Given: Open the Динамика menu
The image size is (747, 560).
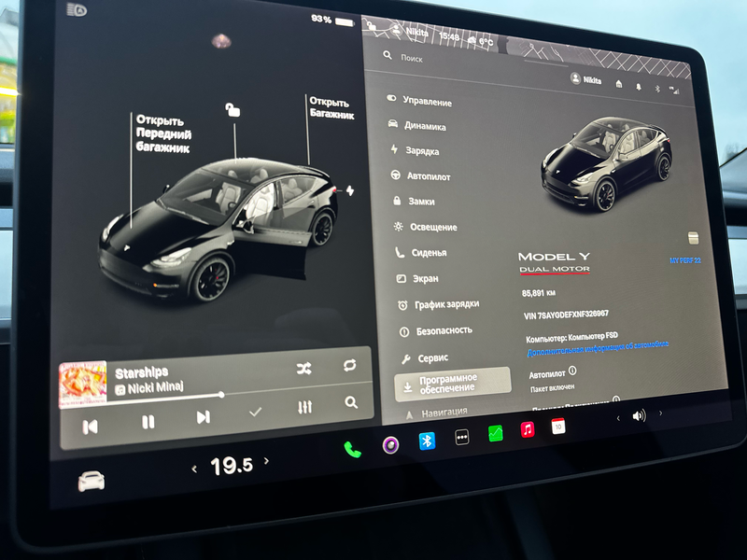Looking at the screenshot, I should [x=416, y=126].
